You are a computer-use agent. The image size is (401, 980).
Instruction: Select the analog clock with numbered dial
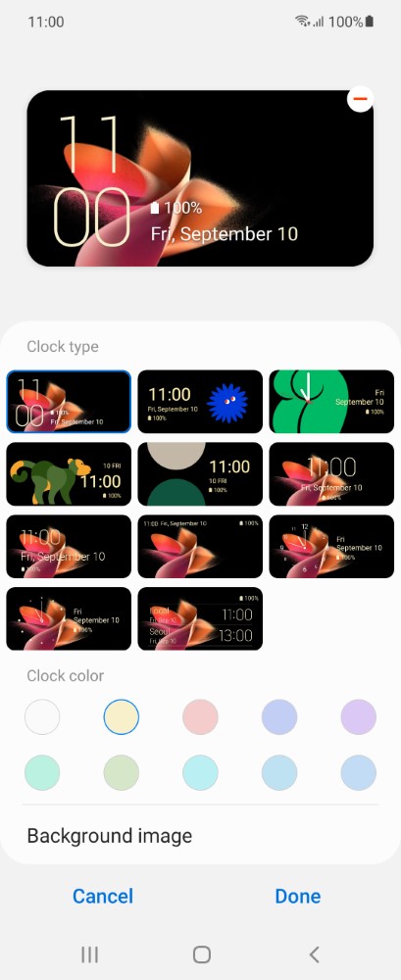331,546
